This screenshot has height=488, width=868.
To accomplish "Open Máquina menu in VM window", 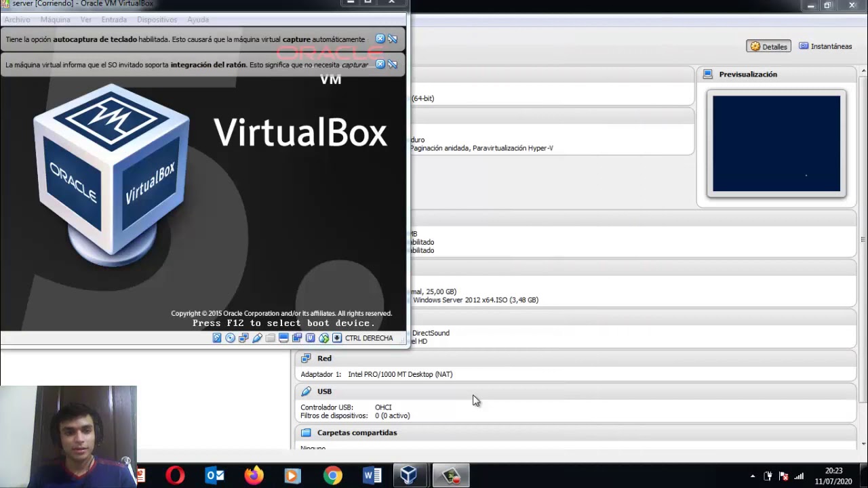I will (56, 20).
